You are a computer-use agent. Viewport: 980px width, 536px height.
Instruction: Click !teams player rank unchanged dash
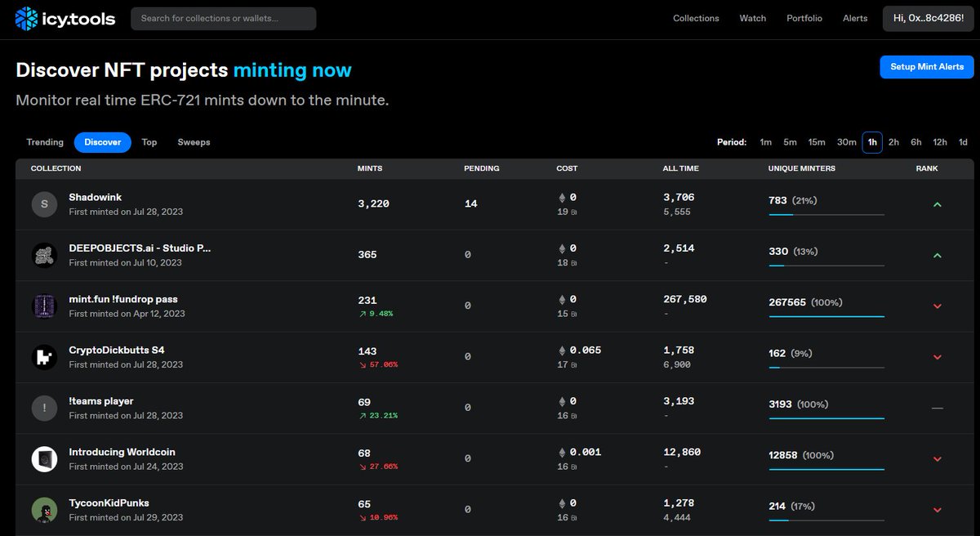point(937,408)
